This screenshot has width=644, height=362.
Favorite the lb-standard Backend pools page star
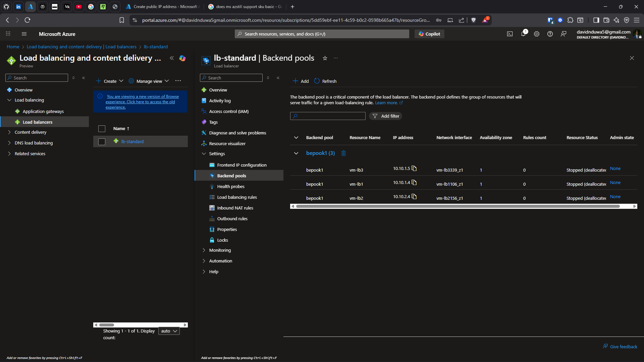[x=325, y=58]
